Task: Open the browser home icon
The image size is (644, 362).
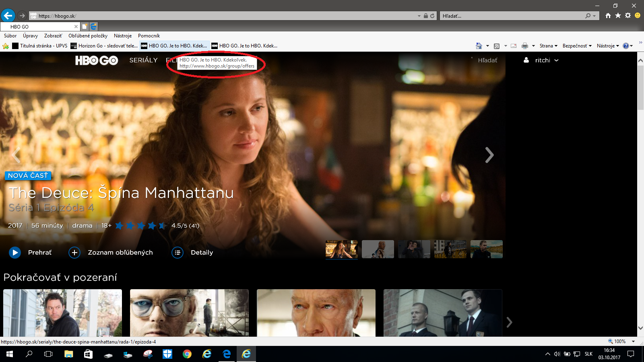Action: [608, 16]
